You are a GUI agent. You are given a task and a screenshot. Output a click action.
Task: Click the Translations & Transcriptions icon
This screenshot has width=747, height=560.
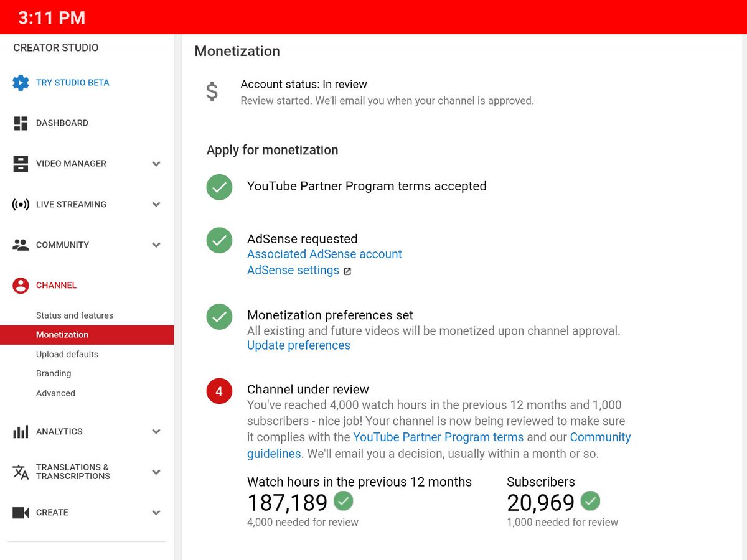point(21,472)
